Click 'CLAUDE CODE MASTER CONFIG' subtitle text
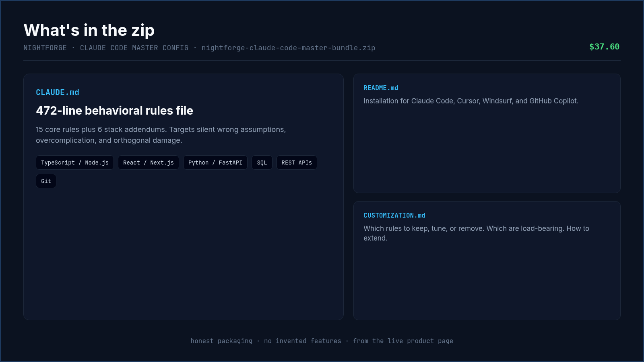The height and width of the screenshot is (362, 644). click(x=134, y=48)
